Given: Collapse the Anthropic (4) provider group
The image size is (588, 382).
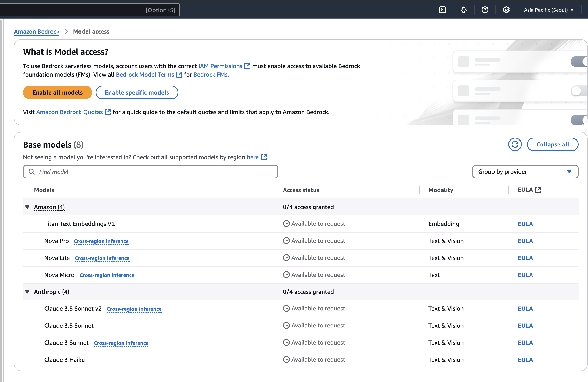Looking at the screenshot, I should coord(27,292).
